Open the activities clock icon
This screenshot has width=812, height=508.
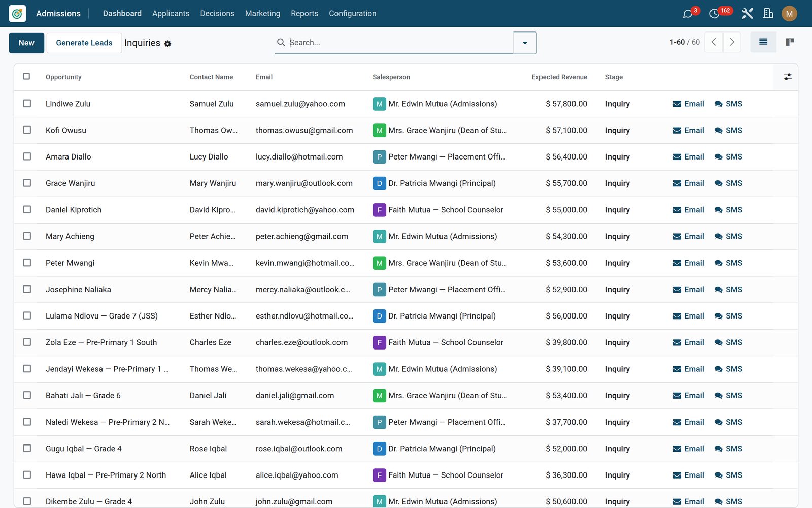coord(714,14)
